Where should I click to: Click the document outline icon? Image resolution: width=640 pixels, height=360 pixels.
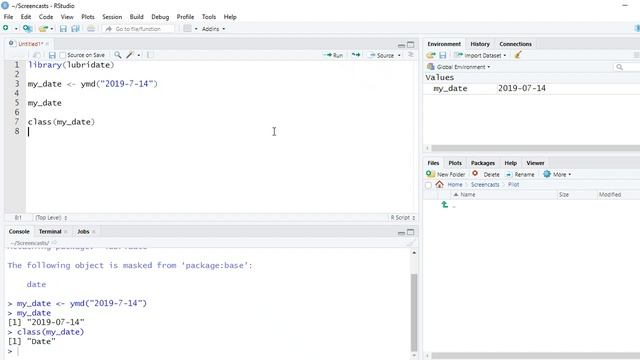(411, 55)
